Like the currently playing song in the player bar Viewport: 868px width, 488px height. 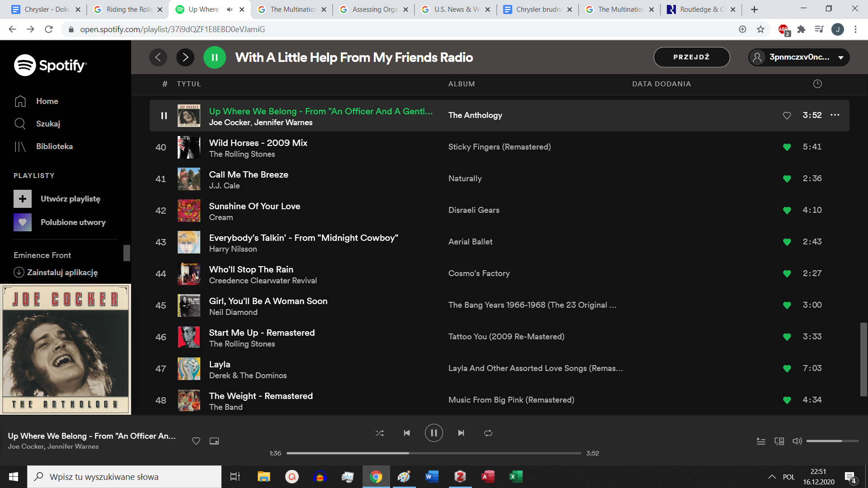pyautogui.click(x=196, y=441)
